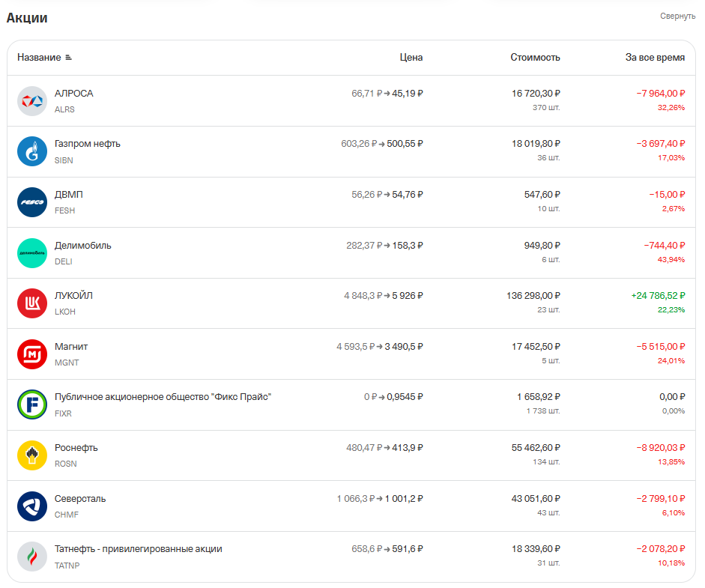
Task: Select the FESCO logo for ДВМП
Action: [32, 202]
